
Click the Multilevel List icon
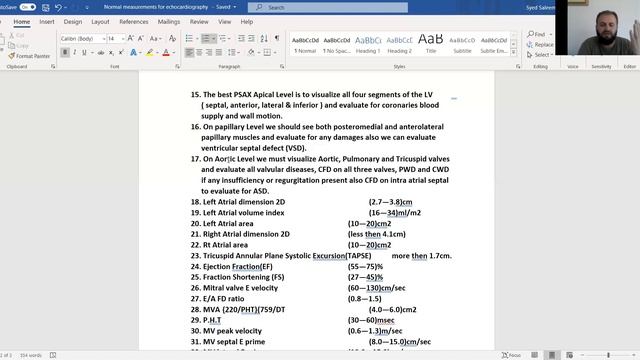[x=222, y=38]
